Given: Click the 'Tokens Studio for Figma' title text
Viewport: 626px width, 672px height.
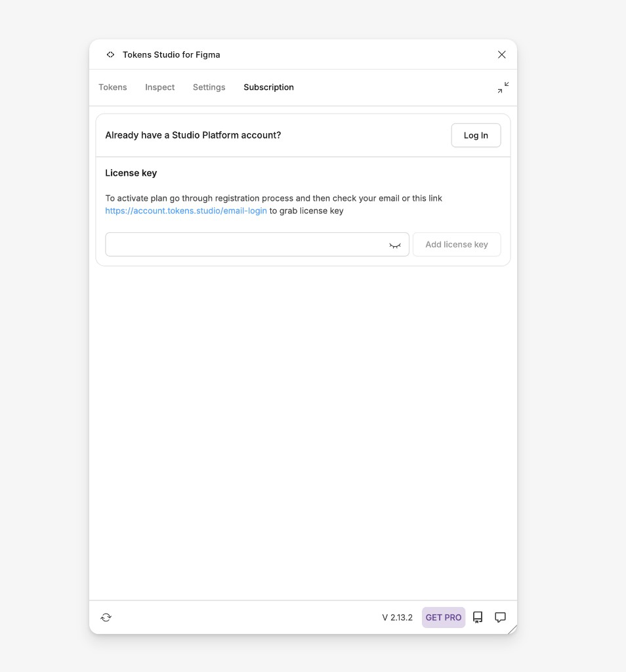Looking at the screenshot, I should (x=171, y=55).
